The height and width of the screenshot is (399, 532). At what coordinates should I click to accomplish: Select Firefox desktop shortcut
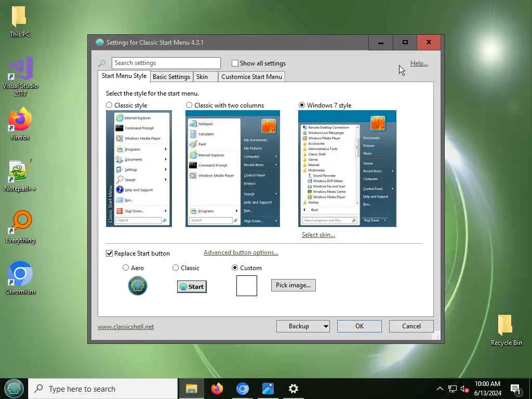point(20,124)
